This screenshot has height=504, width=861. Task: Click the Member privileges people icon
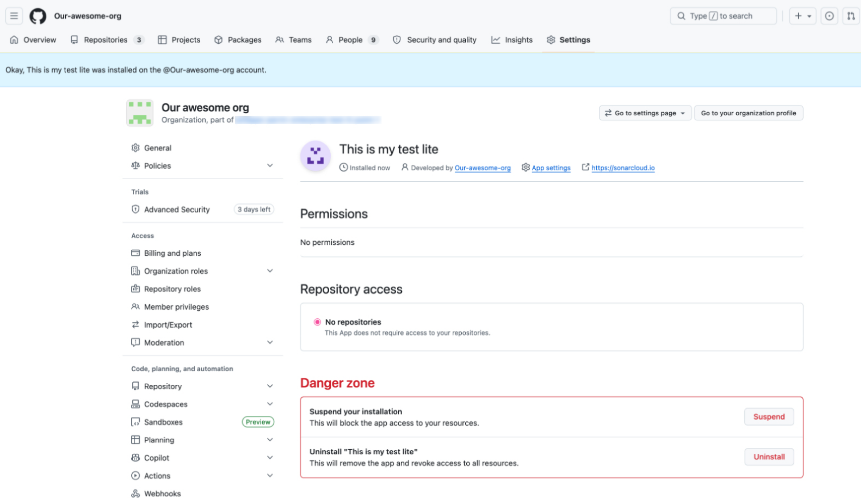coord(135,307)
